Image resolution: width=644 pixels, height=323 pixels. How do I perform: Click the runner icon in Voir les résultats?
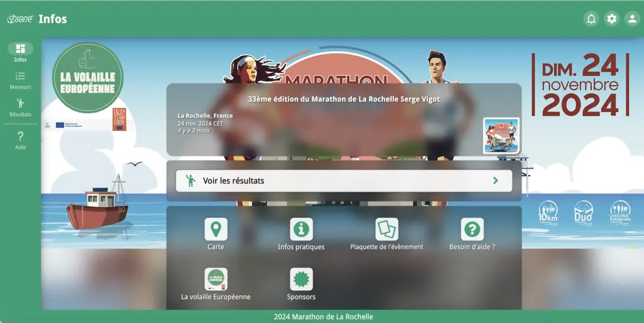190,181
